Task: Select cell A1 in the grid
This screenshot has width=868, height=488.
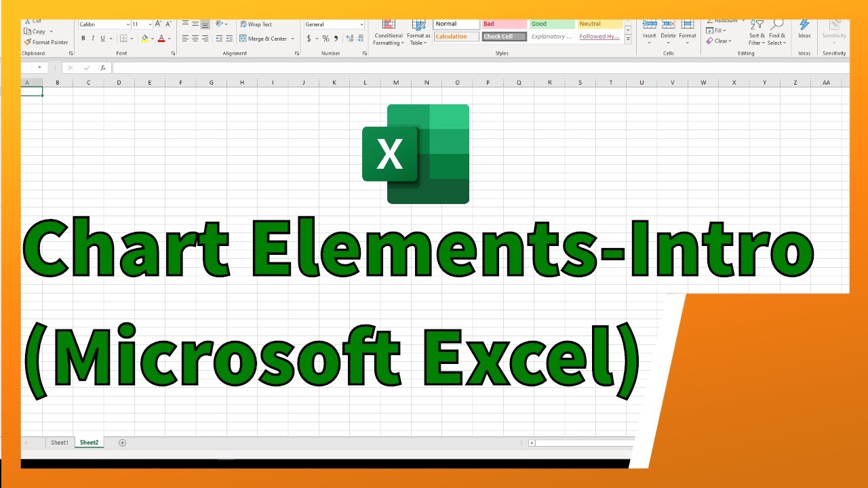Action: coord(31,91)
